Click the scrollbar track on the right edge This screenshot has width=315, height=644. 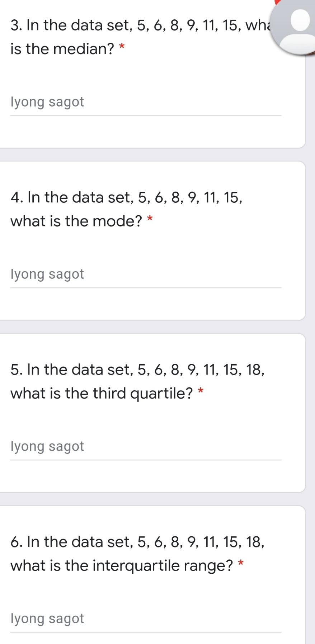[311, 323]
